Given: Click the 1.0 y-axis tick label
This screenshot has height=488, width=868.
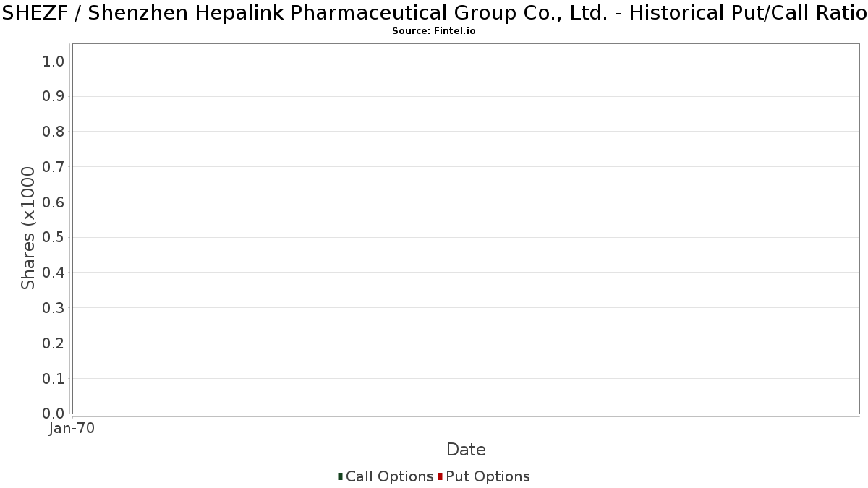Looking at the screenshot, I should [54, 61].
